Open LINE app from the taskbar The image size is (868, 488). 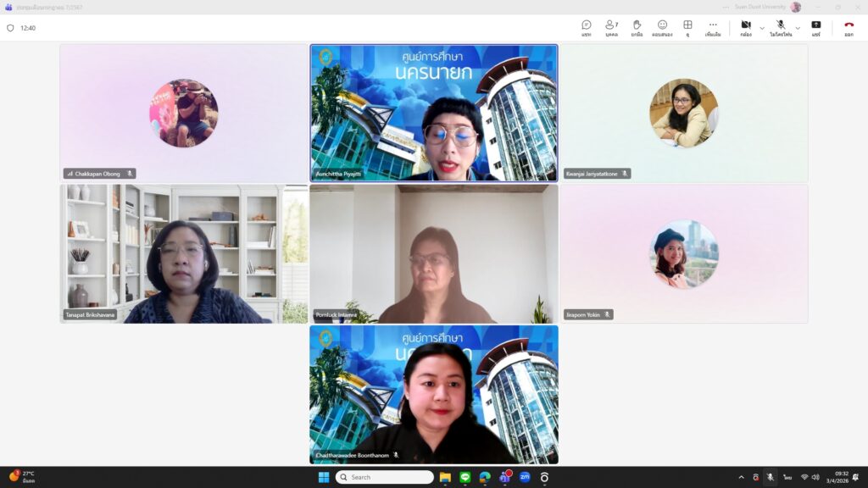pos(465,477)
